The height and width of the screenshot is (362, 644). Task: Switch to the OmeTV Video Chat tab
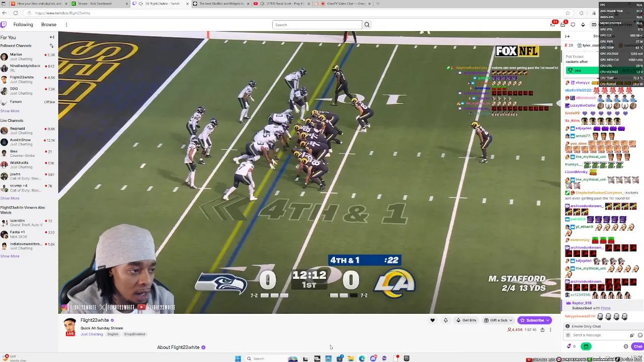pyautogui.click(x=343, y=4)
